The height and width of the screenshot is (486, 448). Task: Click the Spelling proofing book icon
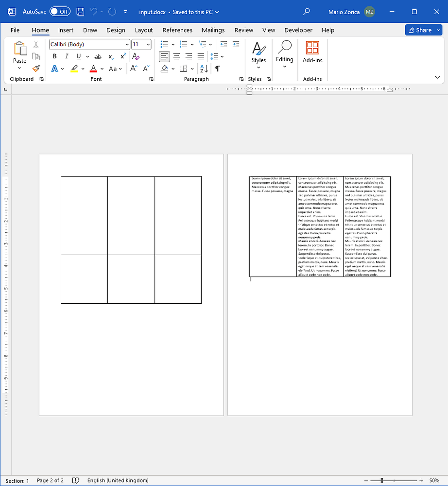[75, 481]
